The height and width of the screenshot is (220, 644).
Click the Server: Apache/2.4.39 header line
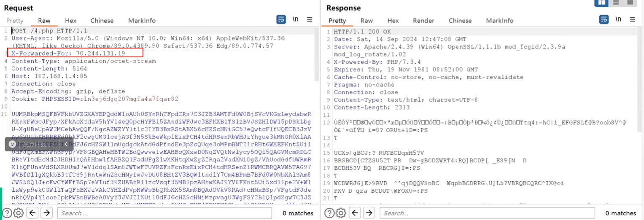click(x=449, y=51)
